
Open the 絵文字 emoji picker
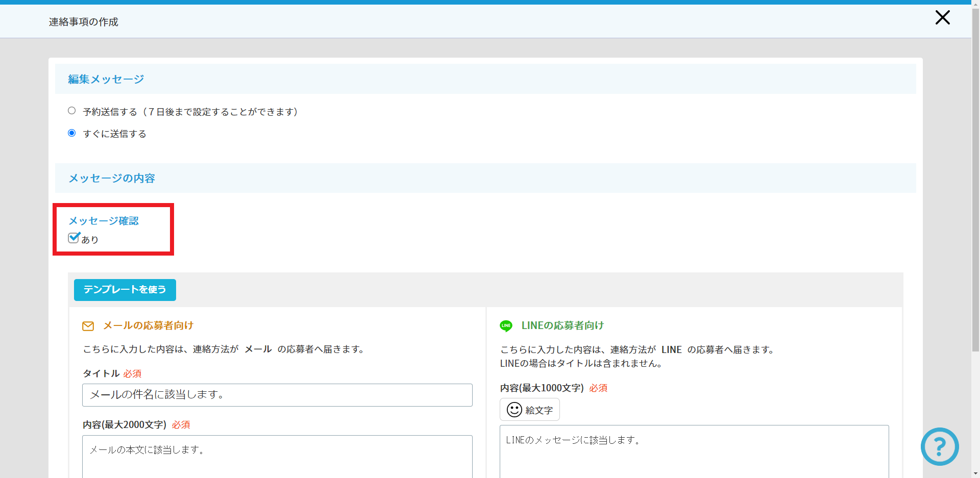pos(529,410)
